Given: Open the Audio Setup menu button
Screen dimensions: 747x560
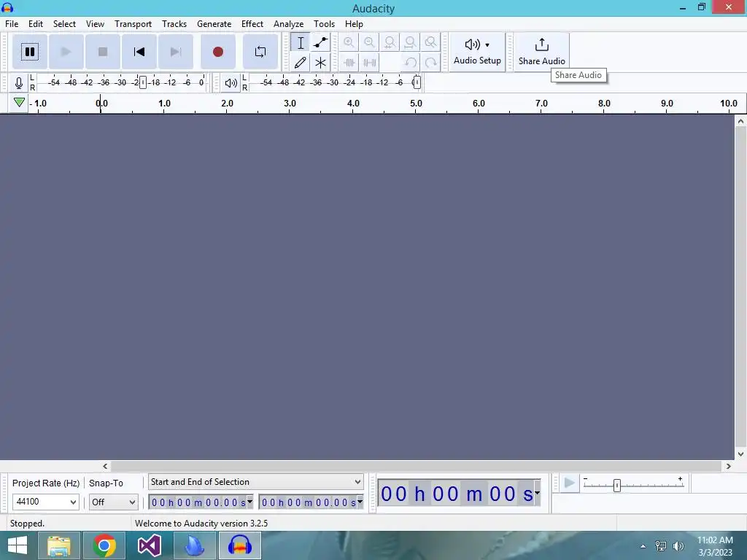Looking at the screenshot, I should [x=477, y=52].
